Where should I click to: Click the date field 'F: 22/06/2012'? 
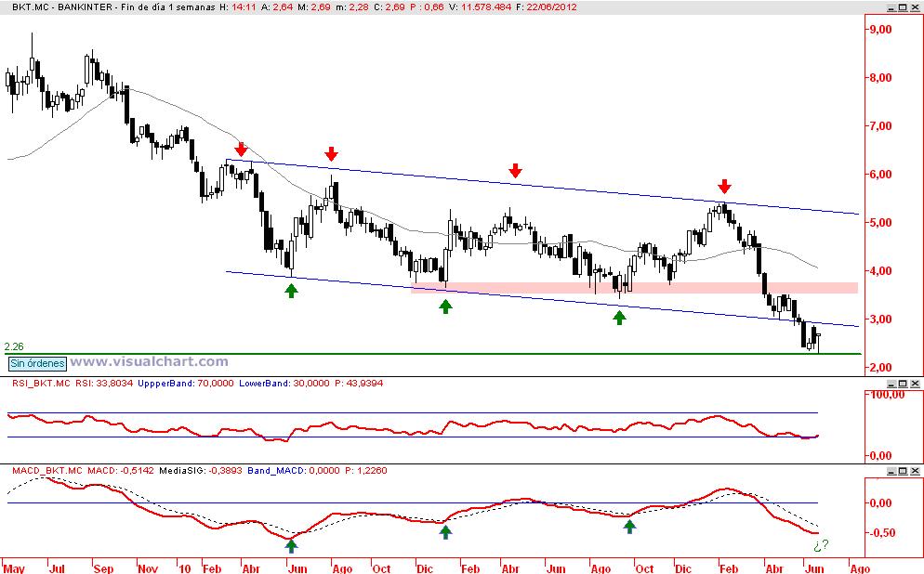(547, 7)
